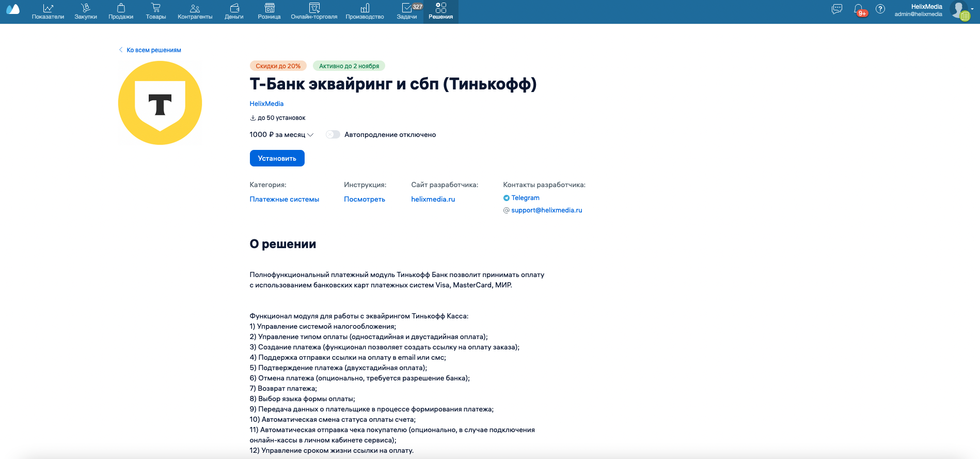Visit the helixmedia.ru developer site

pos(433,200)
